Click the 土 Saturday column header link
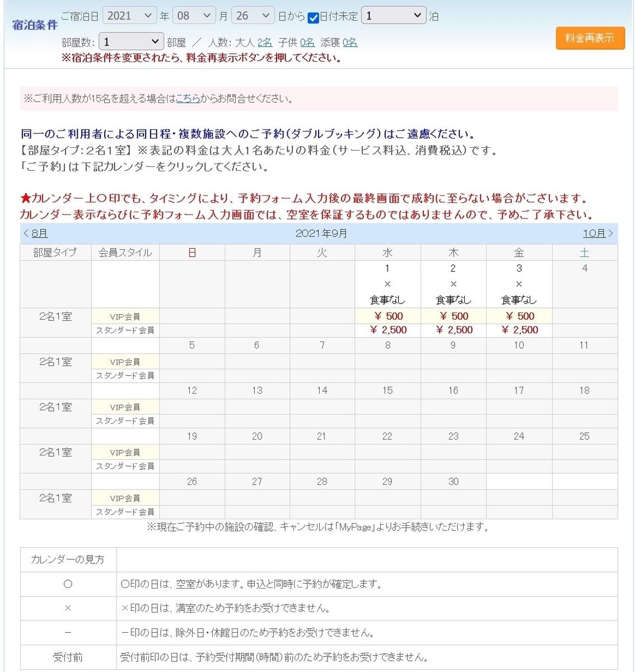 (x=584, y=253)
